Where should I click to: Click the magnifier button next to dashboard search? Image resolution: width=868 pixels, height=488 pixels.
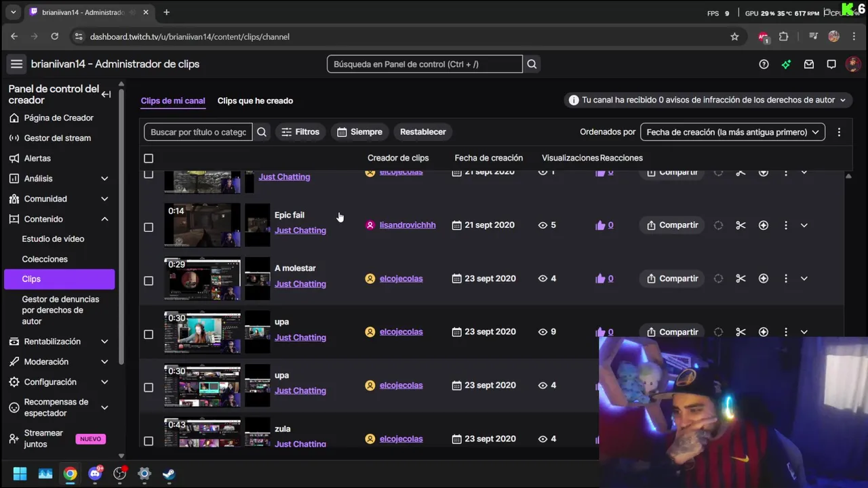click(532, 64)
